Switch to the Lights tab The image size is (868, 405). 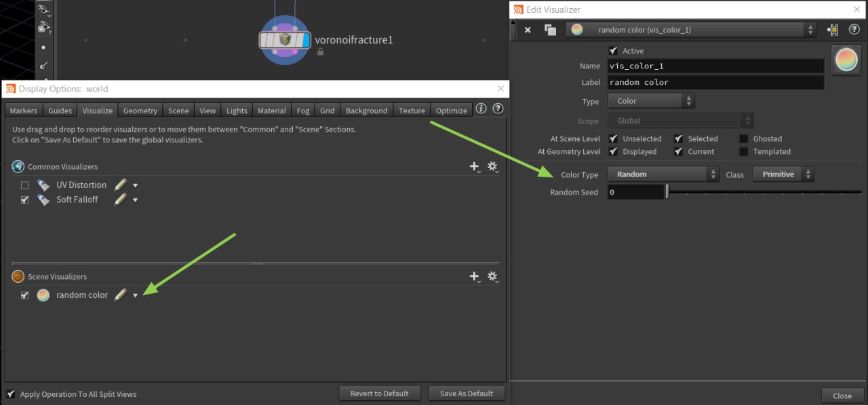(237, 111)
